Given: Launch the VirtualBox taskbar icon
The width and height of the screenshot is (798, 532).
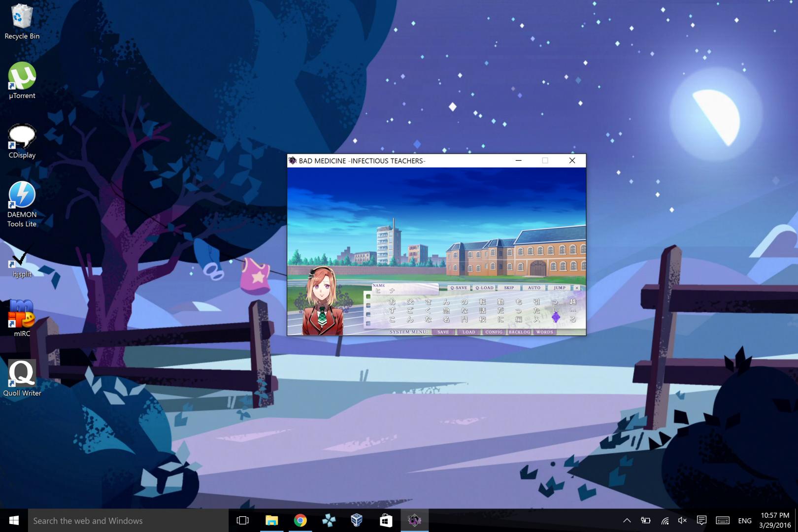Looking at the screenshot, I should click(357, 521).
